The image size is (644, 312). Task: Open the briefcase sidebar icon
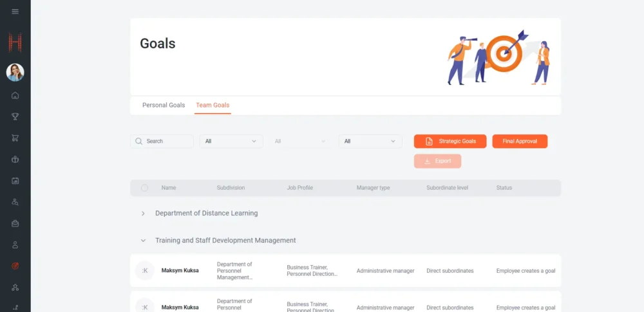15,223
